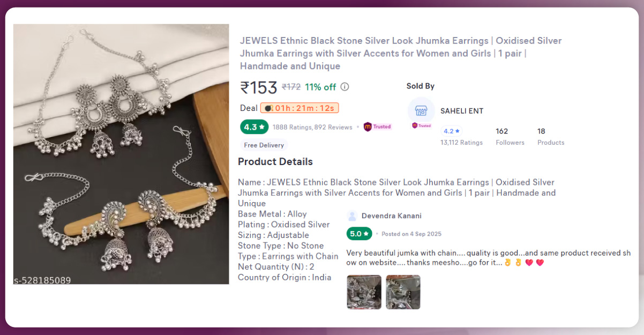View the seller's 162 Followers

coord(510,137)
